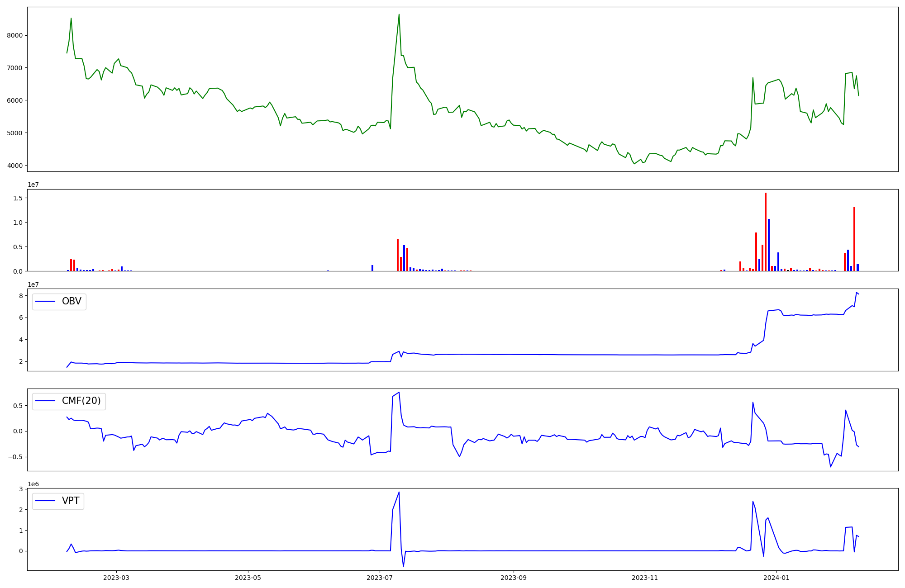Click the 2023-07 x-axis date label
This screenshot has height=588, width=905.
pyautogui.click(x=379, y=578)
